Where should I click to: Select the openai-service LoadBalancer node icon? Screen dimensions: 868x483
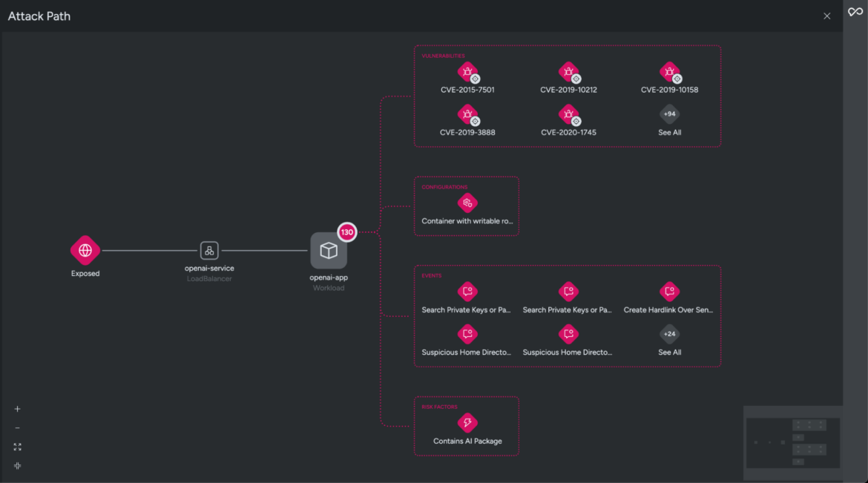[x=209, y=250]
